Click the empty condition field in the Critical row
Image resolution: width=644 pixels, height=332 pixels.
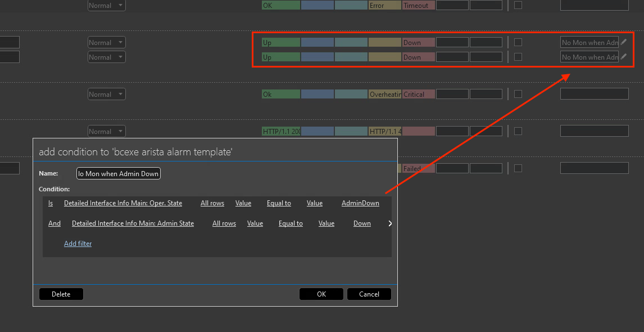594,94
